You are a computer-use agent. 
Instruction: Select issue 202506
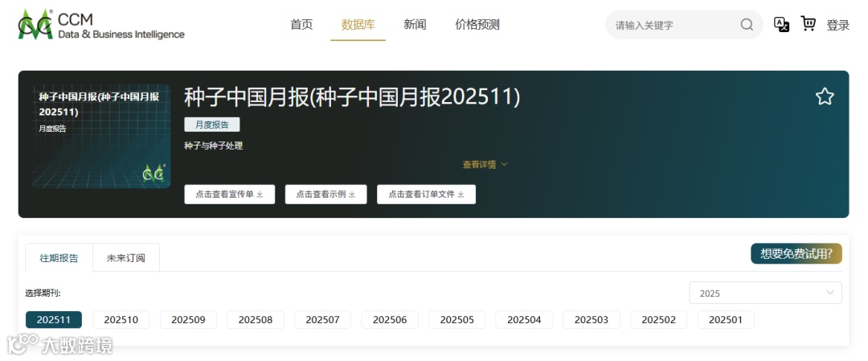click(x=390, y=319)
